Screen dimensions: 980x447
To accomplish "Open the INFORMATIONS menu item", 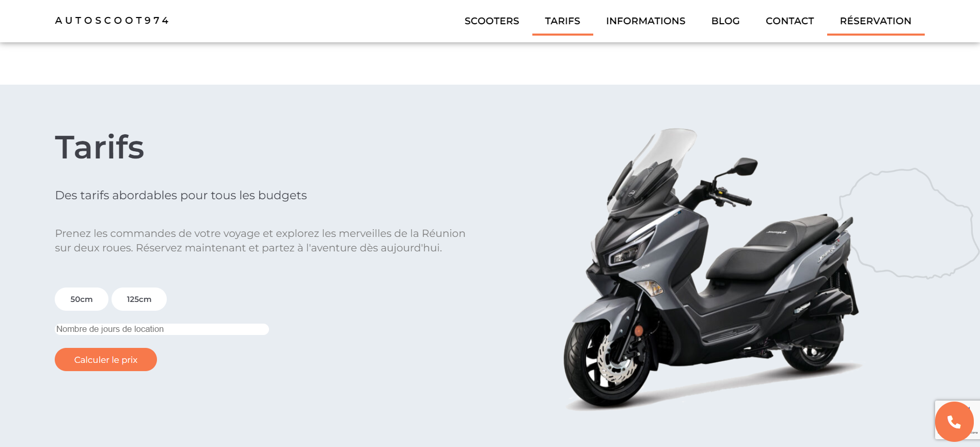I will 645,21.
